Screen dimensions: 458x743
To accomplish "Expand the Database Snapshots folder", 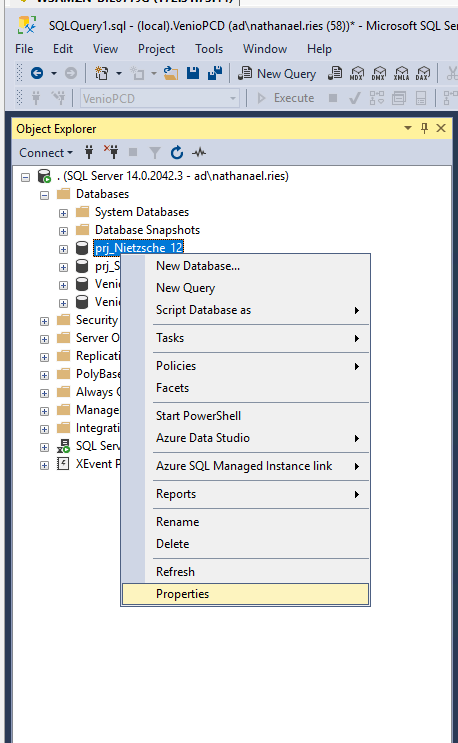I will click(x=63, y=231).
